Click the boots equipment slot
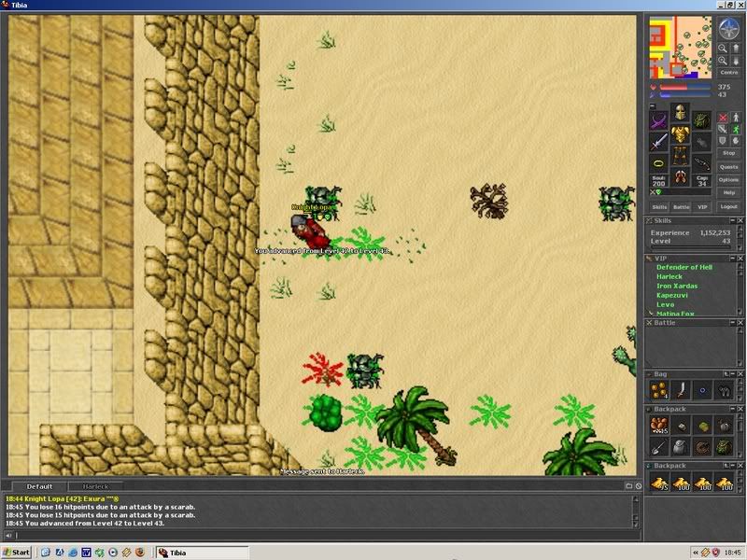The image size is (747, 560). click(681, 177)
